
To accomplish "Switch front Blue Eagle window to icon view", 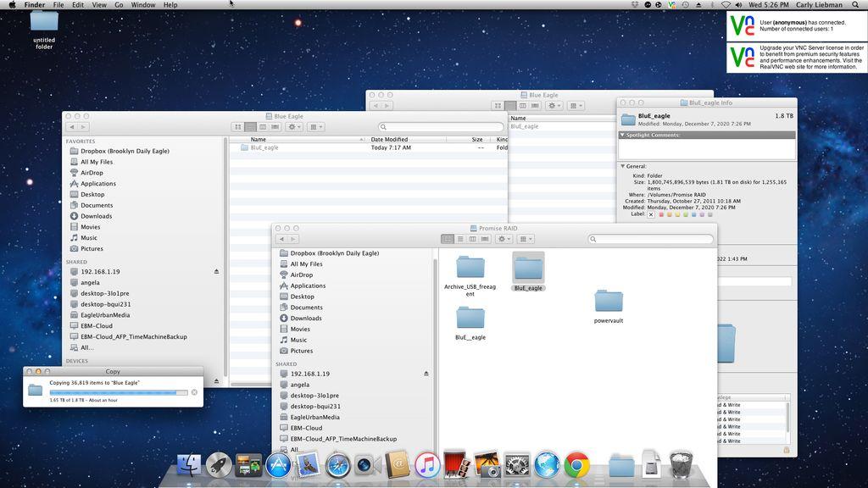I will (238, 127).
